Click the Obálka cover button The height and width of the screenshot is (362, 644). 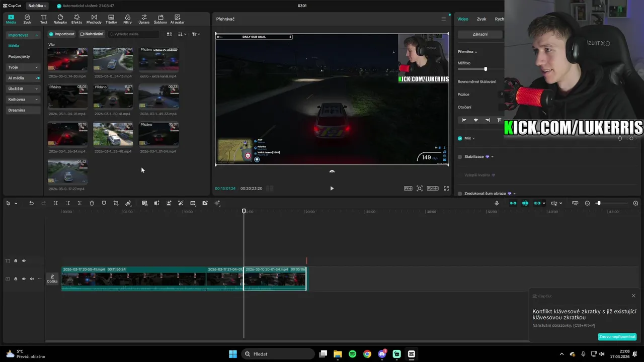[52, 279]
